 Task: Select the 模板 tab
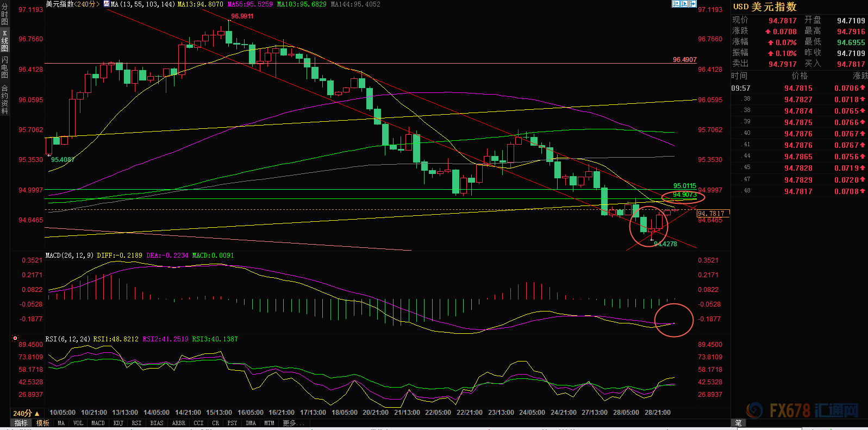[42, 423]
